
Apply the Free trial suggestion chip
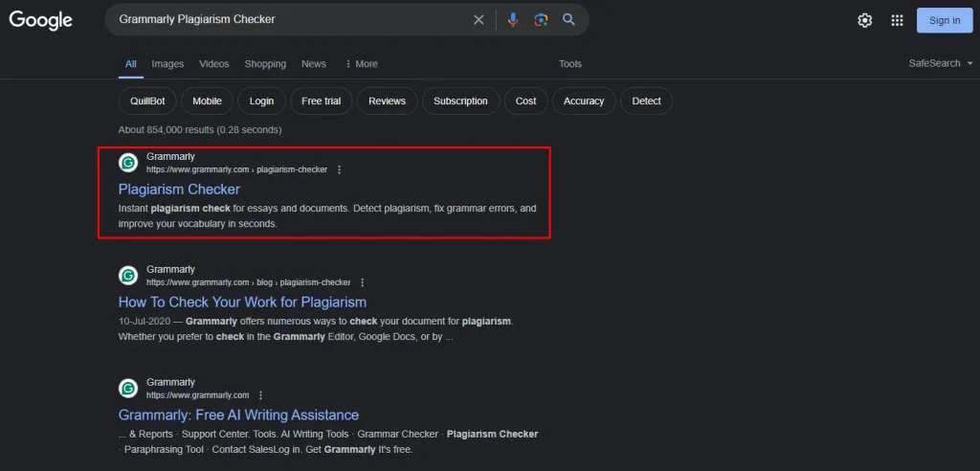click(x=322, y=101)
